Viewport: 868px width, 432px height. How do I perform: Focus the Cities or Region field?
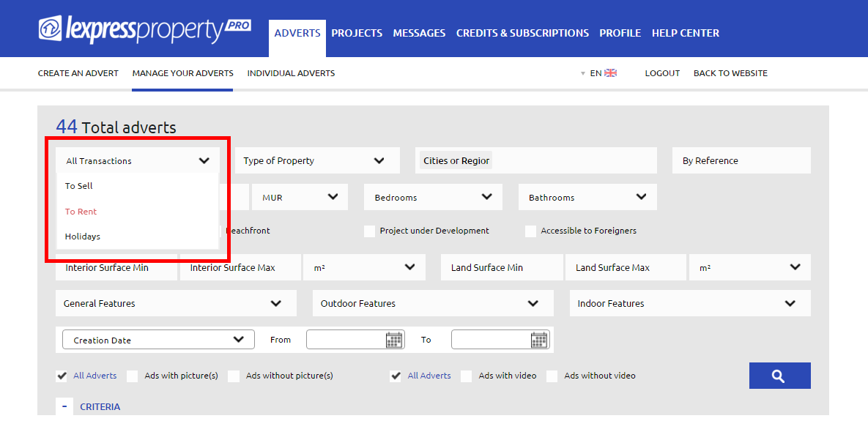tap(536, 161)
